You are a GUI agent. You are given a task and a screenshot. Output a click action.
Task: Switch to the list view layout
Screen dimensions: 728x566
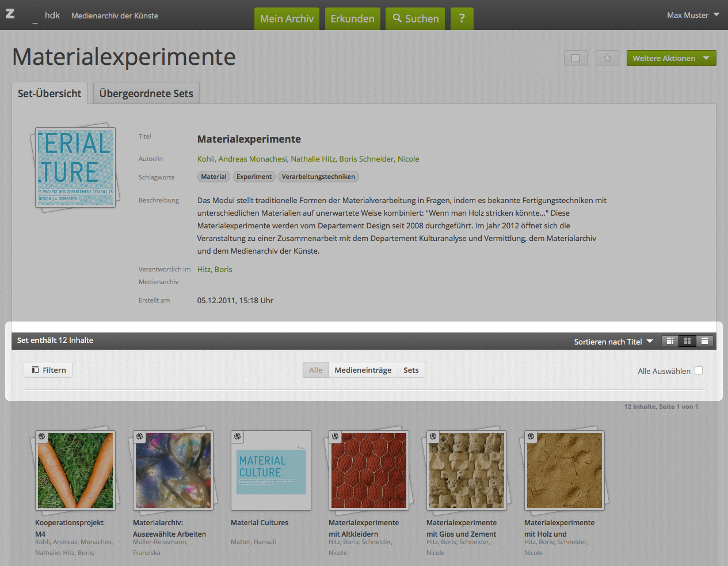tap(704, 341)
